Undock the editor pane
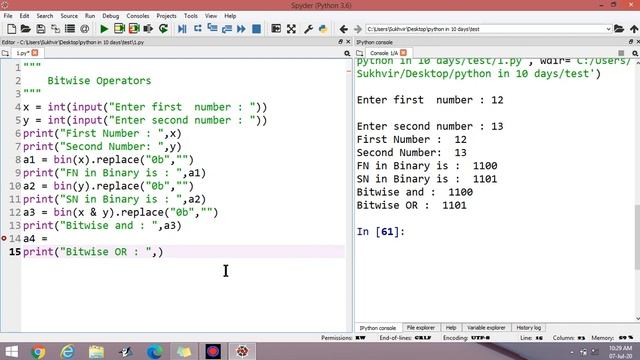The width and height of the screenshot is (640, 360). pyautogui.click(x=340, y=42)
